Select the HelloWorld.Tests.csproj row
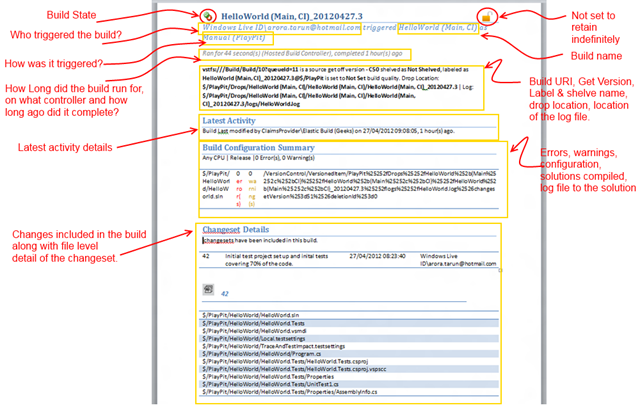The image size is (640, 405). [349, 361]
